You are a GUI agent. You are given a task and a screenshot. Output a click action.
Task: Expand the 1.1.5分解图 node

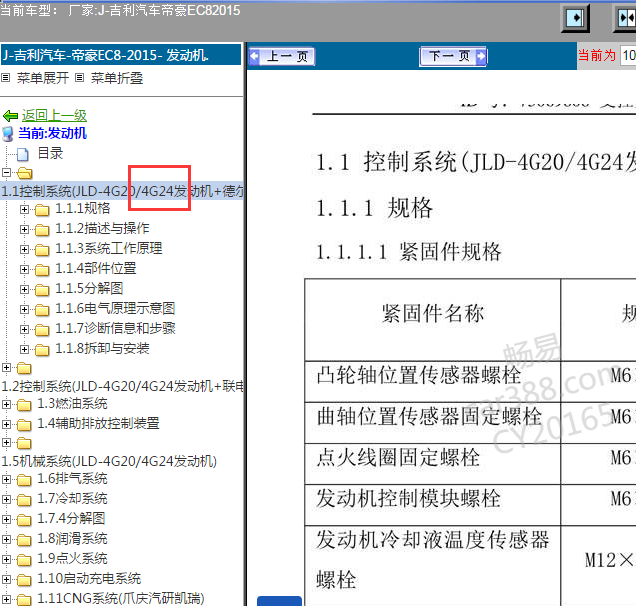click(x=24, y=289)
